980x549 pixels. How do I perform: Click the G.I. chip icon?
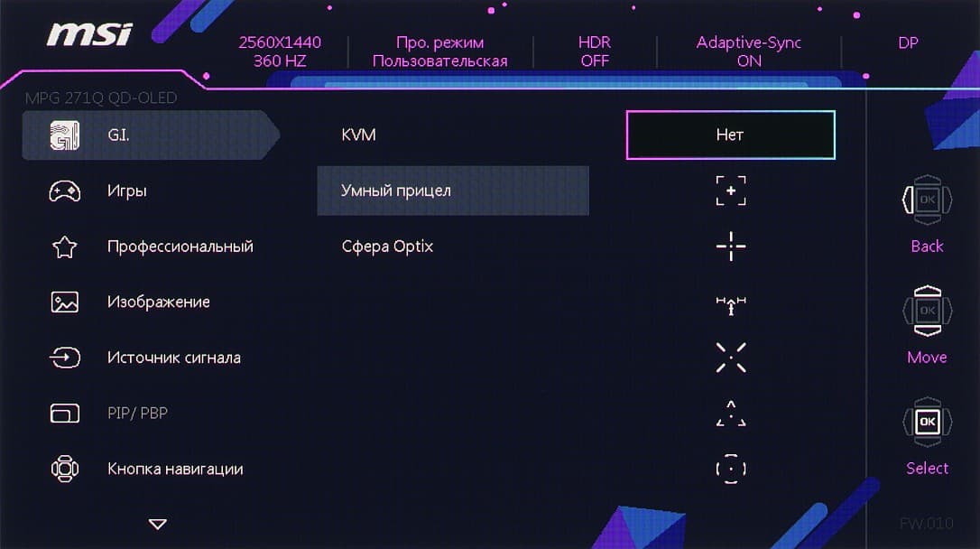(64, 135)
